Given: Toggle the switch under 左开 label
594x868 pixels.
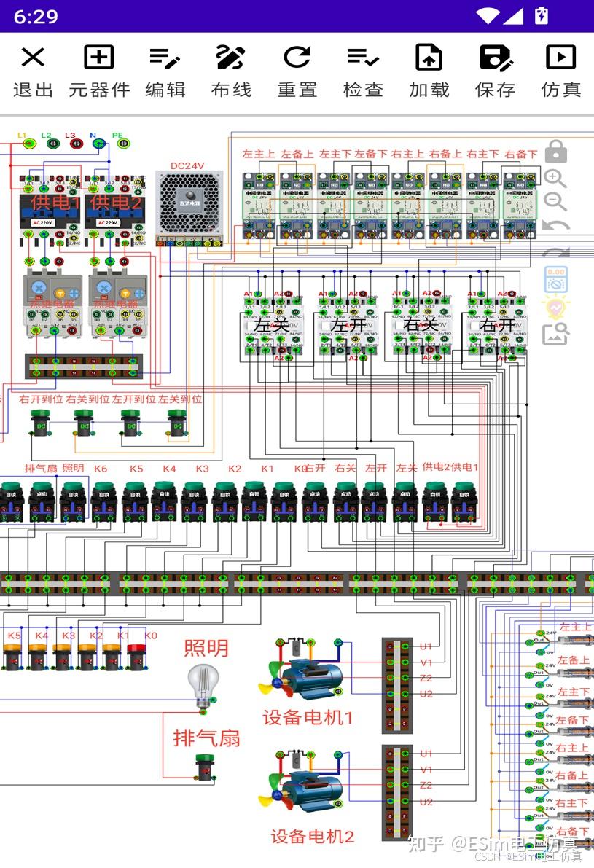Looking at the screenshot, I should (374, 501).
